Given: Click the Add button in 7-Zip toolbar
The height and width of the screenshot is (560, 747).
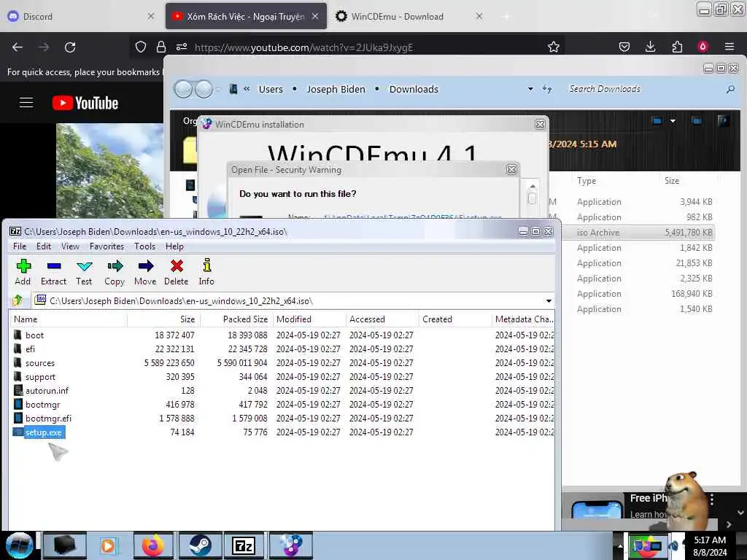Looking at the screenshot, I should (23, 272).
